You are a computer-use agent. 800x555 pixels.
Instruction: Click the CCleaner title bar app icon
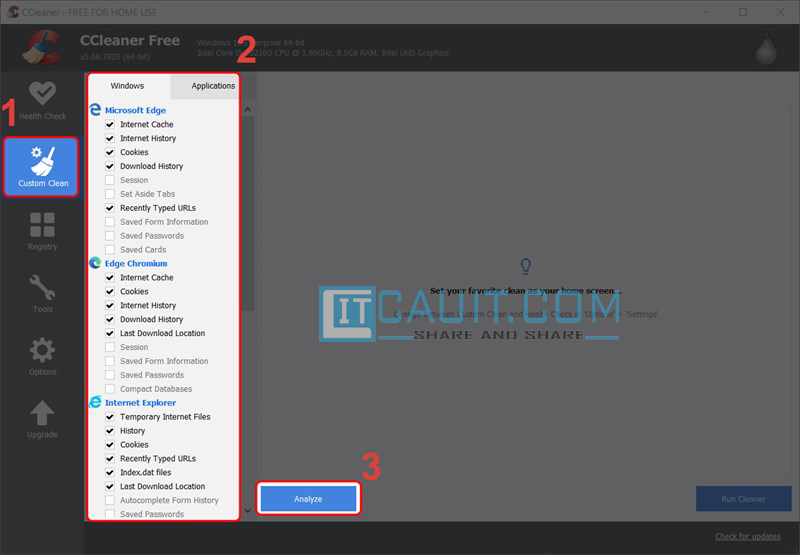13,12
